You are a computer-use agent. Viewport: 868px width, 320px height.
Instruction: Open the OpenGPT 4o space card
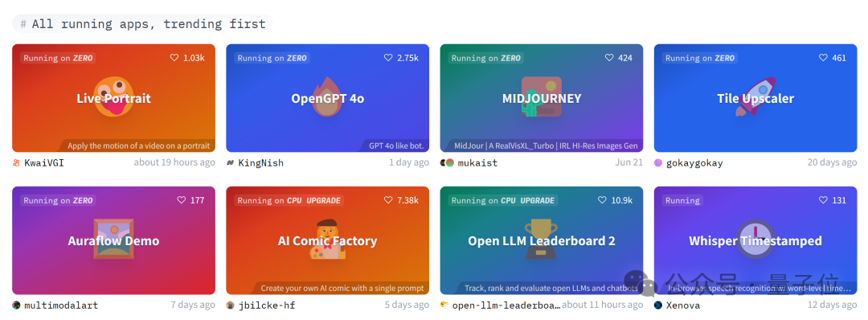click(327, 98)
